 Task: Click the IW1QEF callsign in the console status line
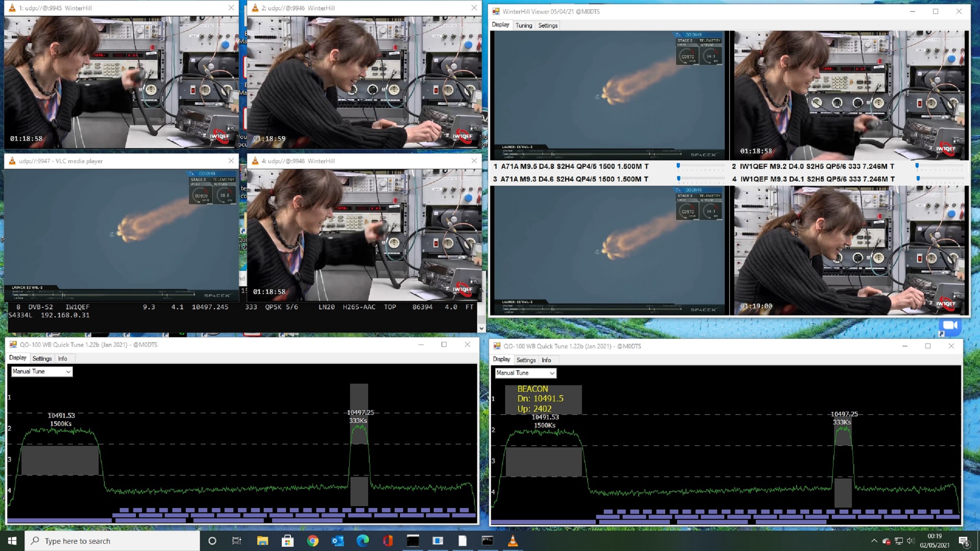[x=77, y=307]
